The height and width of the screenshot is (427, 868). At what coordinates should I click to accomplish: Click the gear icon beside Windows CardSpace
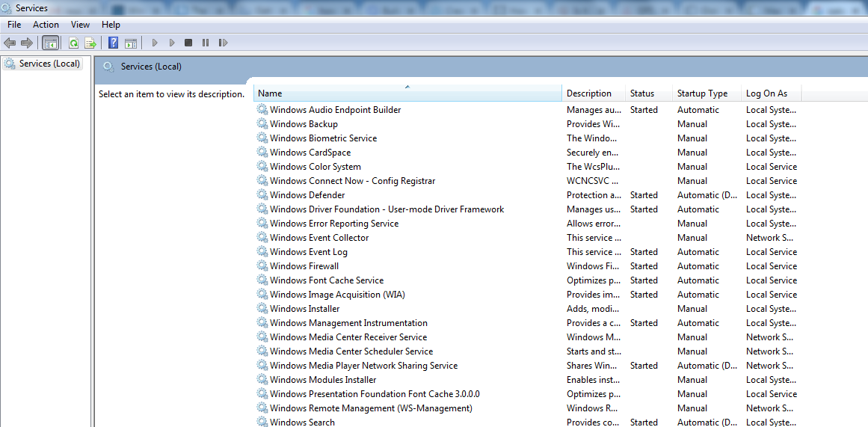[x=262, y=153]
